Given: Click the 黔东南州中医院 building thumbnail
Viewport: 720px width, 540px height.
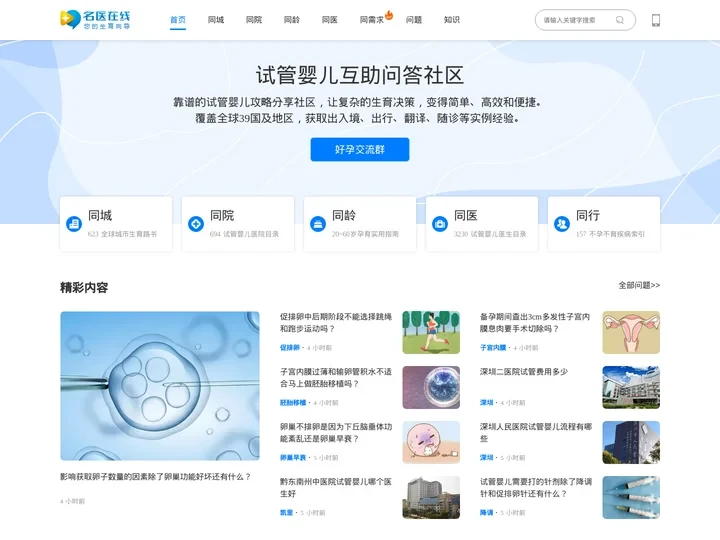Looking at the screenshot, I should (x=431, y=497).
